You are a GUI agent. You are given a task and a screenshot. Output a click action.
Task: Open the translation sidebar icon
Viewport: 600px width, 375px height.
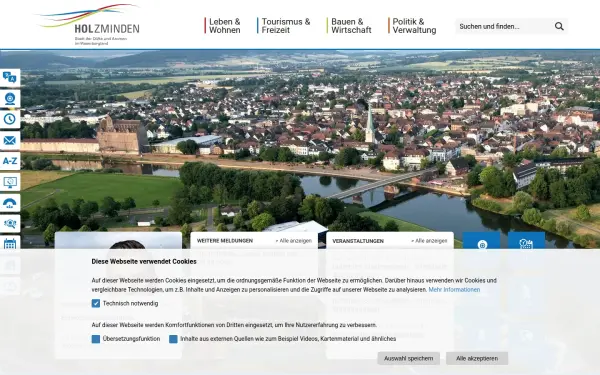10,78
